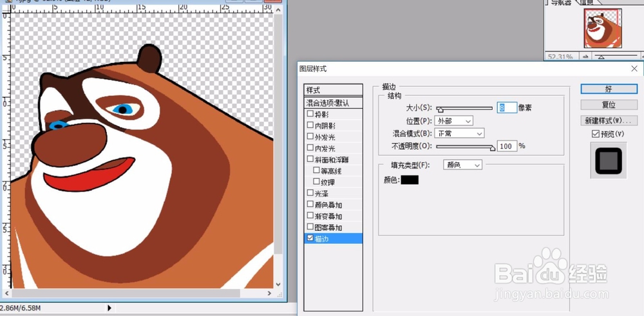The height and width of the screenshot is (316, 644).
Task: Select 混合选项:默认 blending options
Action: (334, 102)
